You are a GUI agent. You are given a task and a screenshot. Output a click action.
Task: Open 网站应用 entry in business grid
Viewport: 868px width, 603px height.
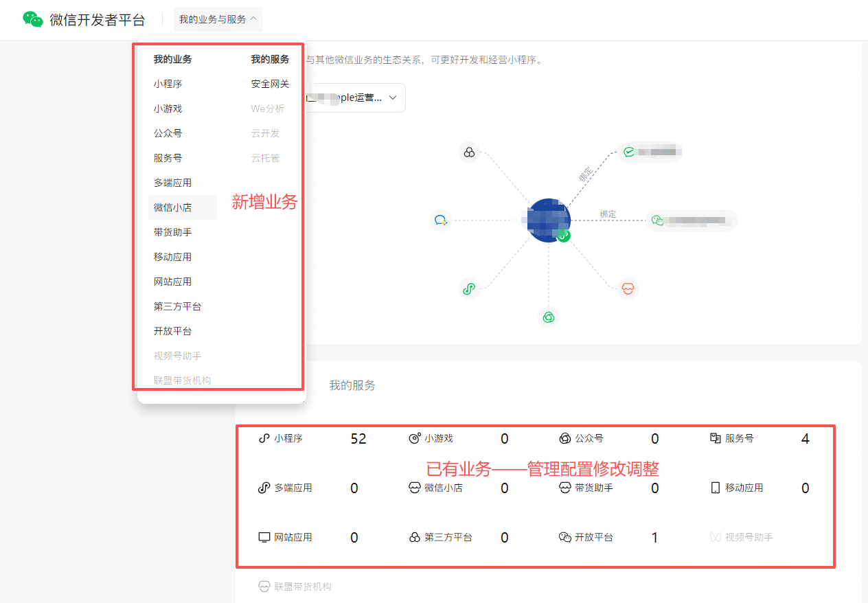point(293,537)
